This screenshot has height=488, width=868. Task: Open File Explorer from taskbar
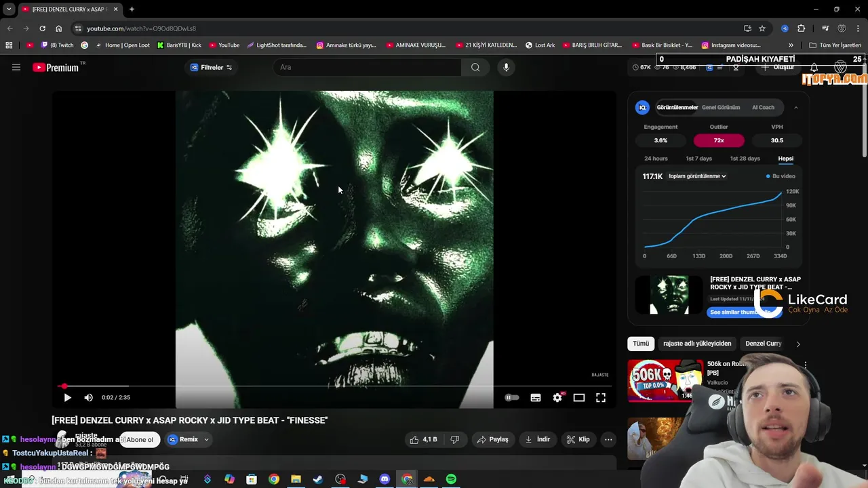pos(296,479)
